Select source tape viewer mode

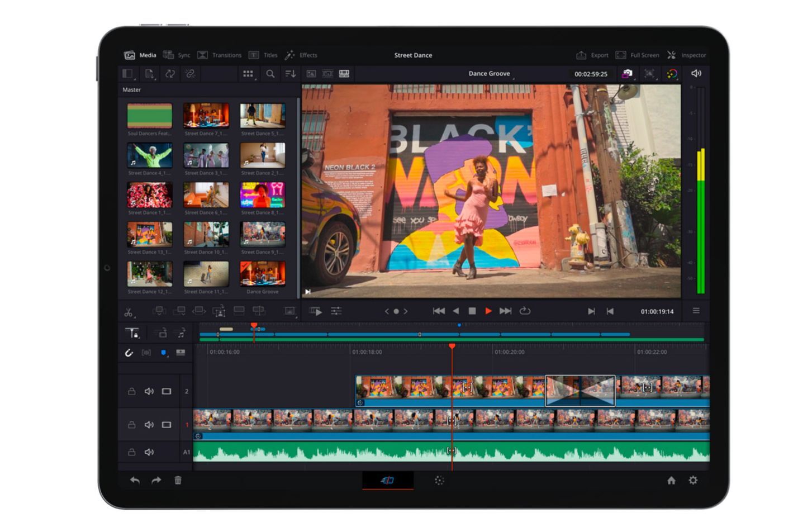[328, 74]
